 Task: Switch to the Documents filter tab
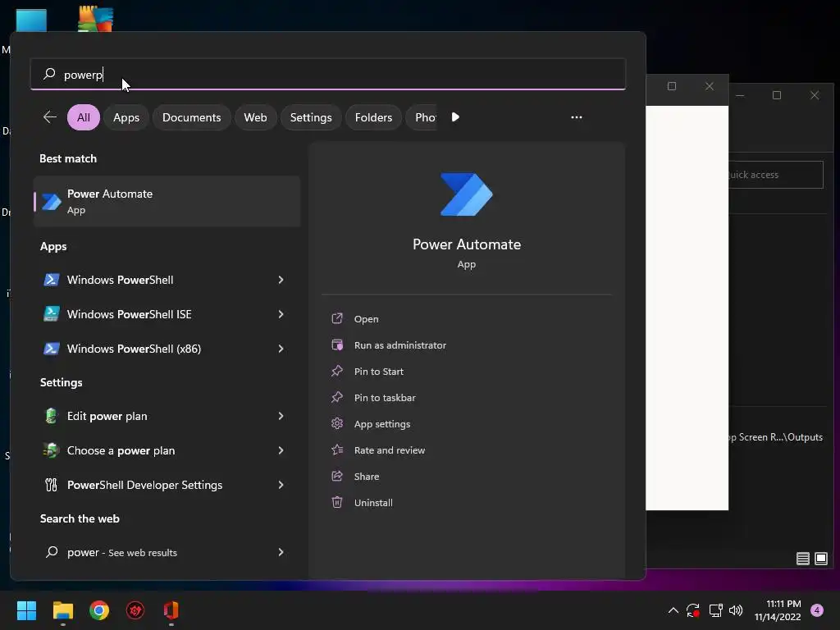(x=192, y=117)
